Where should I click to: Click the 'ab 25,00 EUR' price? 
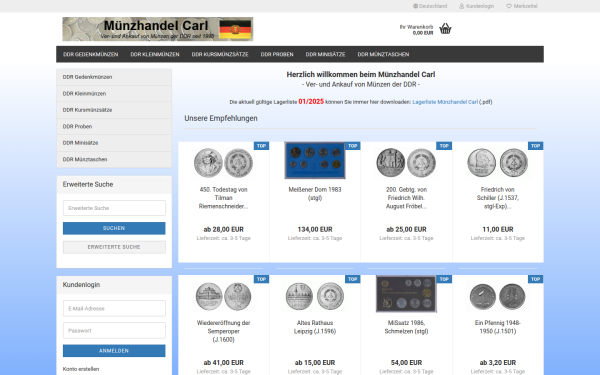coord(406,229)
